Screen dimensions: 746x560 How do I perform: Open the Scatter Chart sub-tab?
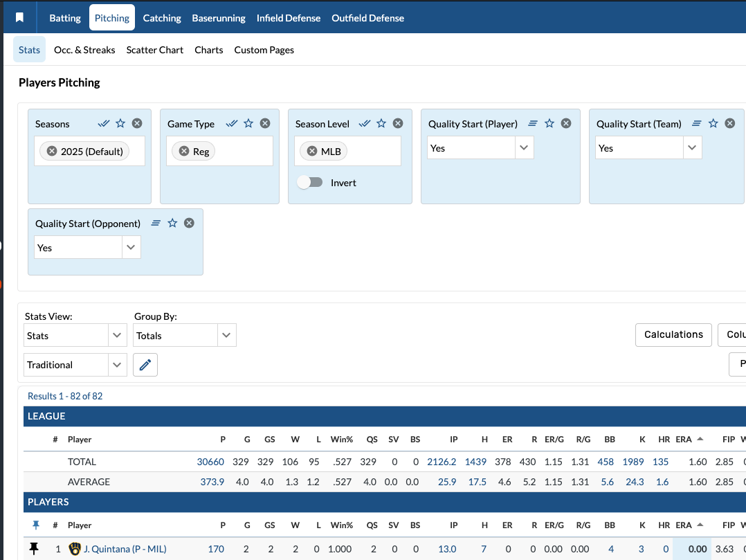tap(155, 50)
